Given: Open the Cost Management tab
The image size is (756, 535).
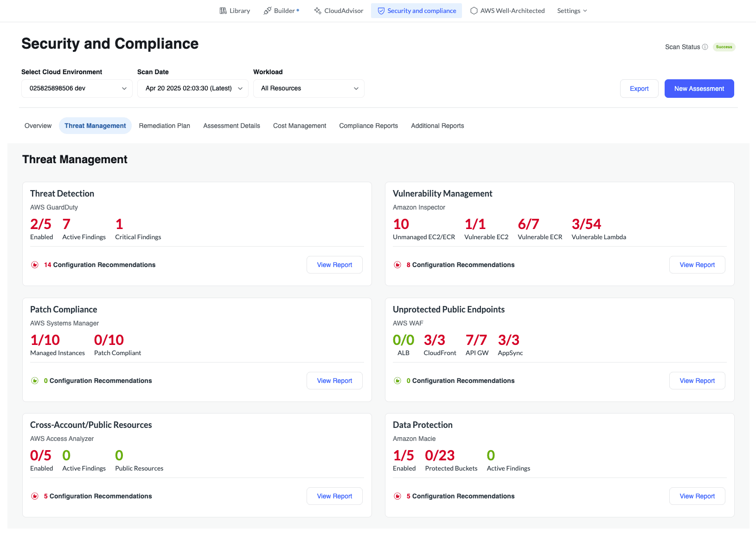Looking at the screenshot, I should click(x=300, y=126).
